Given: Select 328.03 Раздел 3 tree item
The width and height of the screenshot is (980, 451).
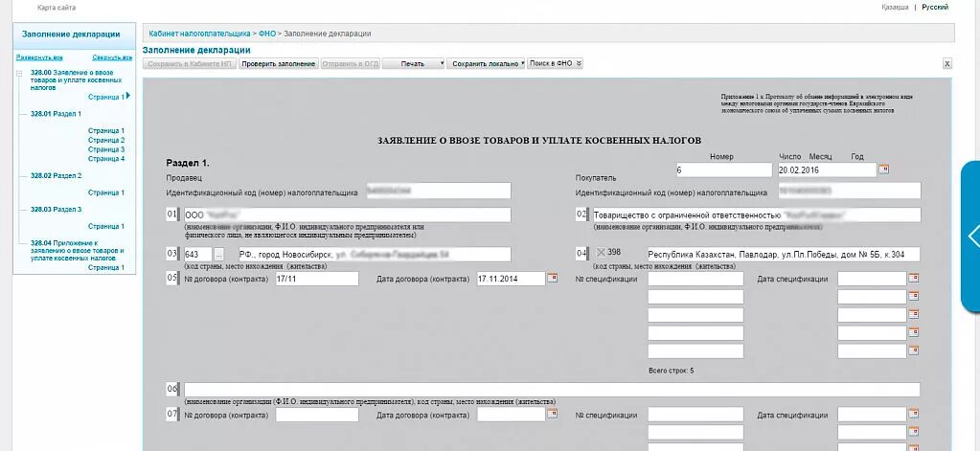Looking at the screenshot, I should click(56, 210).
